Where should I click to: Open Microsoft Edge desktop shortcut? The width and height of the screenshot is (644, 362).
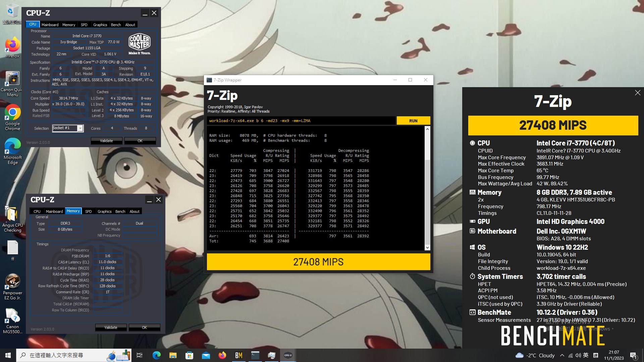click(12, 151)
